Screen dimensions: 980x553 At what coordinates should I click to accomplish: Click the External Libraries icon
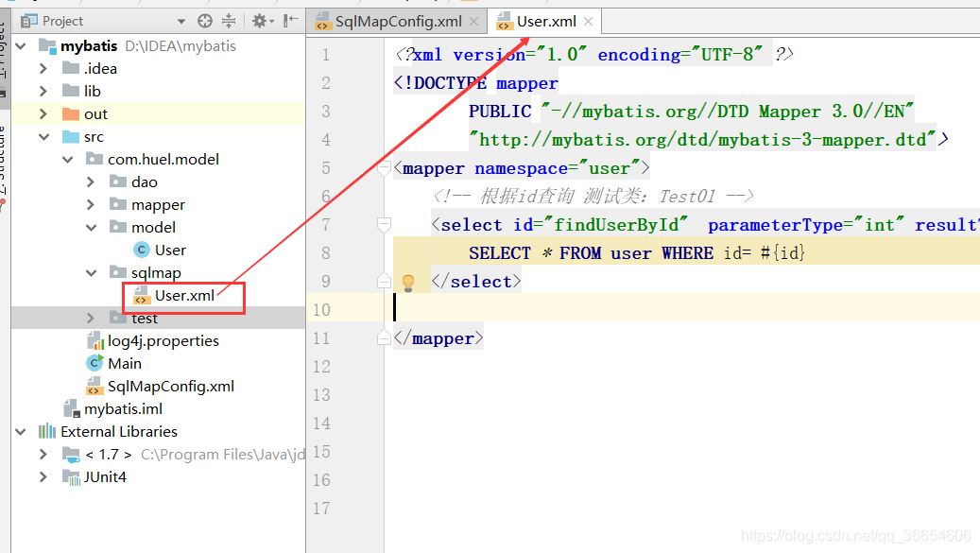click(x=47, y=431)
